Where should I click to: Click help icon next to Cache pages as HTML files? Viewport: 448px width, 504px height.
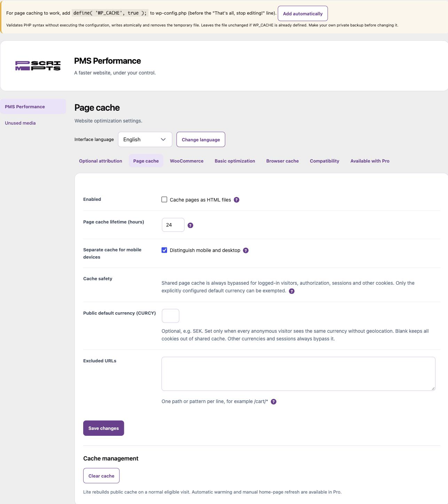pos(236,200)
